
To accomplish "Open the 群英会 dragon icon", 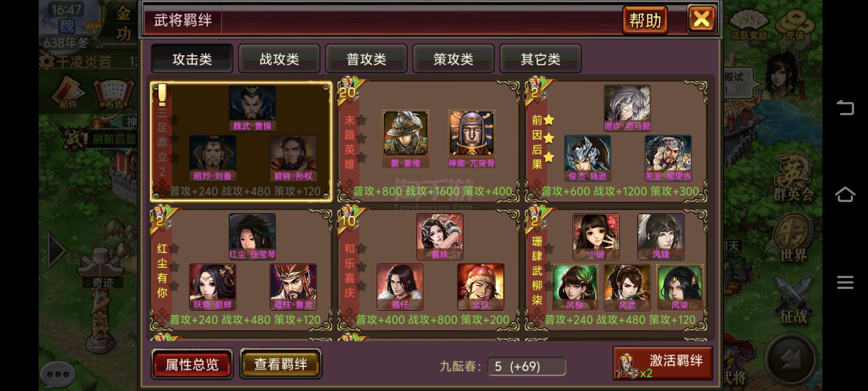I will tap(793, 177).
